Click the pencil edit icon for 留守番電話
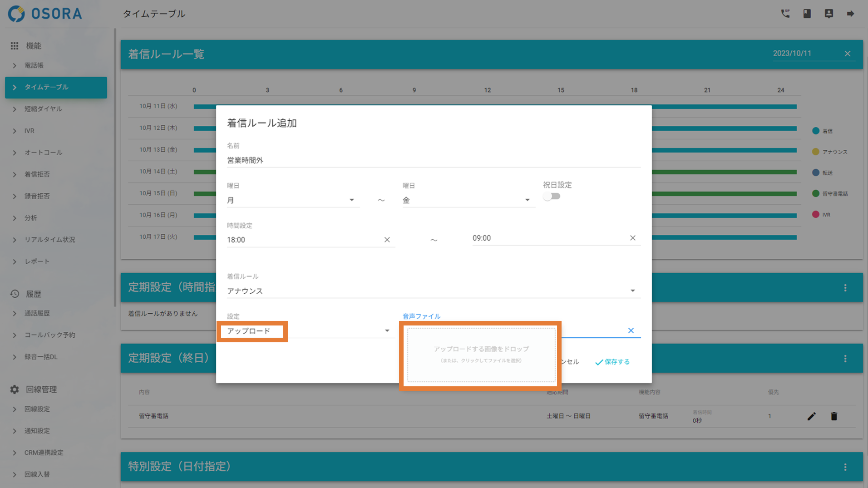Viewport: 868px width, 488px height. tap(811, 416)
